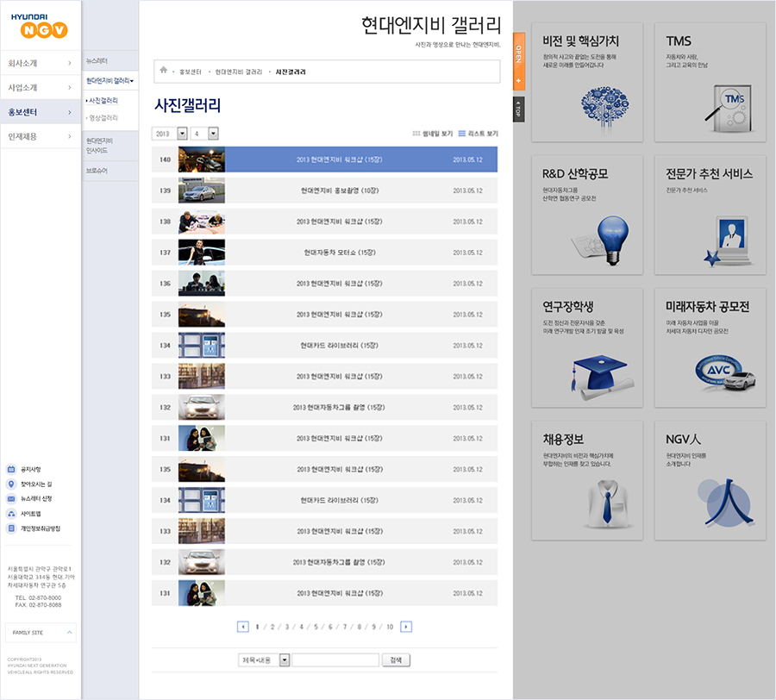Open thumbnail image of row 140
776x700 pixels.
click(202, 159)
